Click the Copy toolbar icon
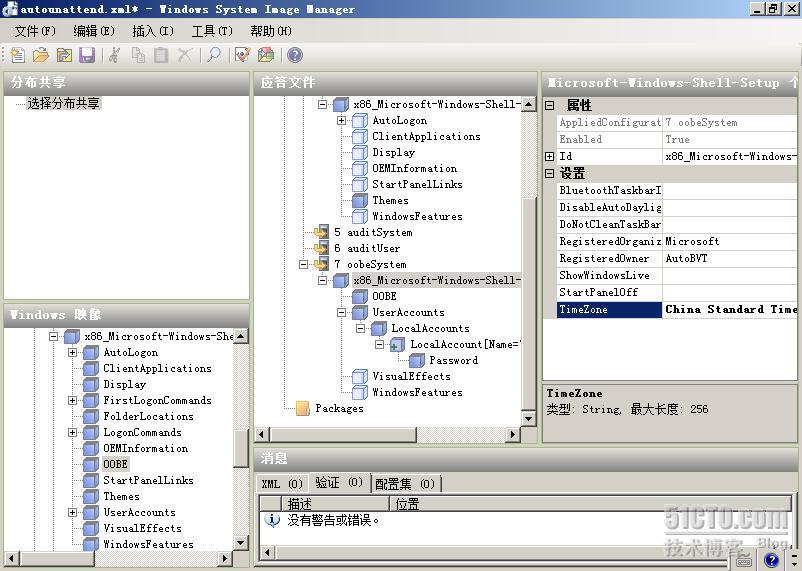 pyautogui.click(x=138, y=55)
